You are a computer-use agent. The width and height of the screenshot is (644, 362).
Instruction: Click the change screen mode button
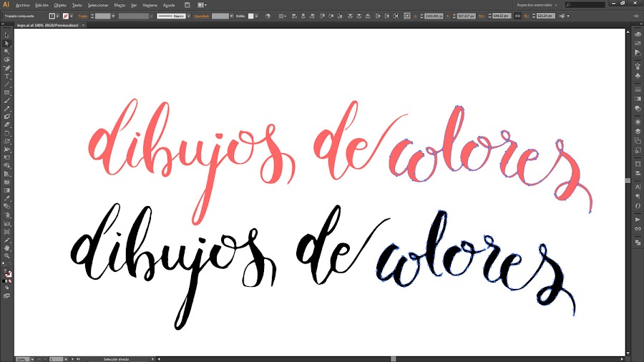(6, 296)
